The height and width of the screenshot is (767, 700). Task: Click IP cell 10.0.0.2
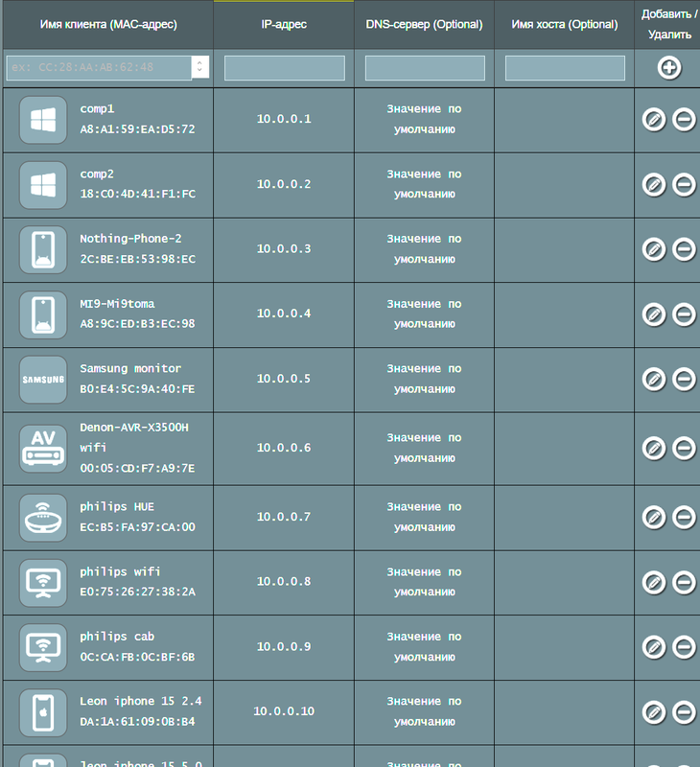284,184
